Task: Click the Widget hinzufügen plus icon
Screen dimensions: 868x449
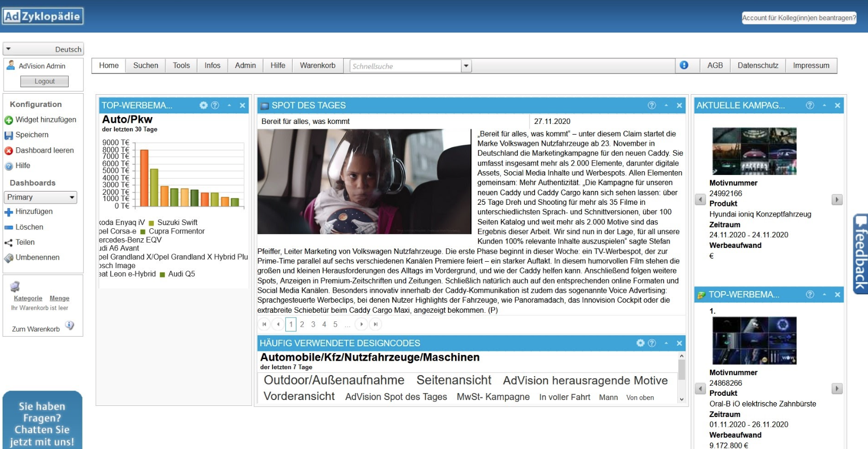Action: [9, 120]
